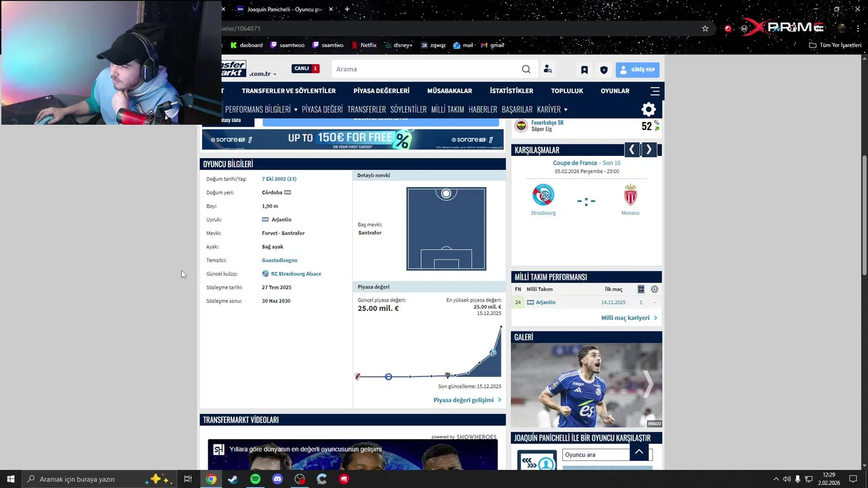Open the Oyunlar menu
The image size is (868, 488).
click(615, 91)
